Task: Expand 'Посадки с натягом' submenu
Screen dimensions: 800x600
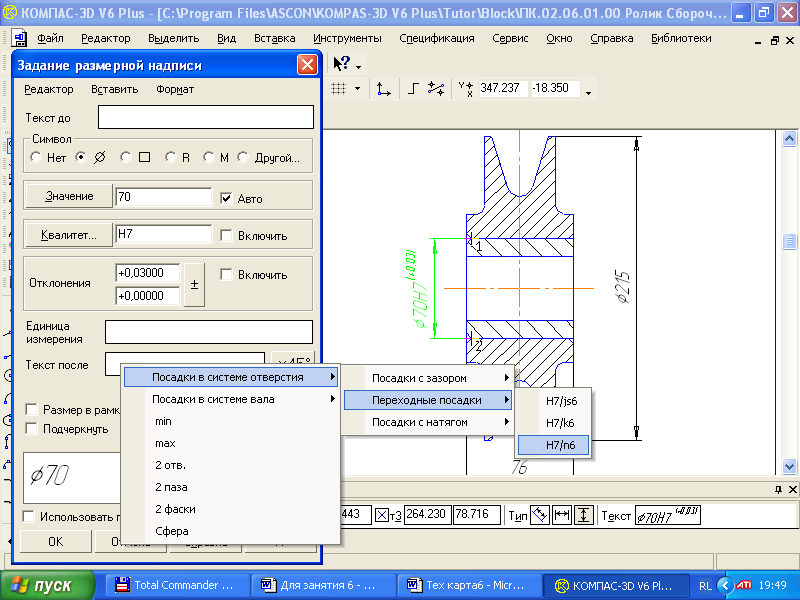Action: tap(428, 422)
